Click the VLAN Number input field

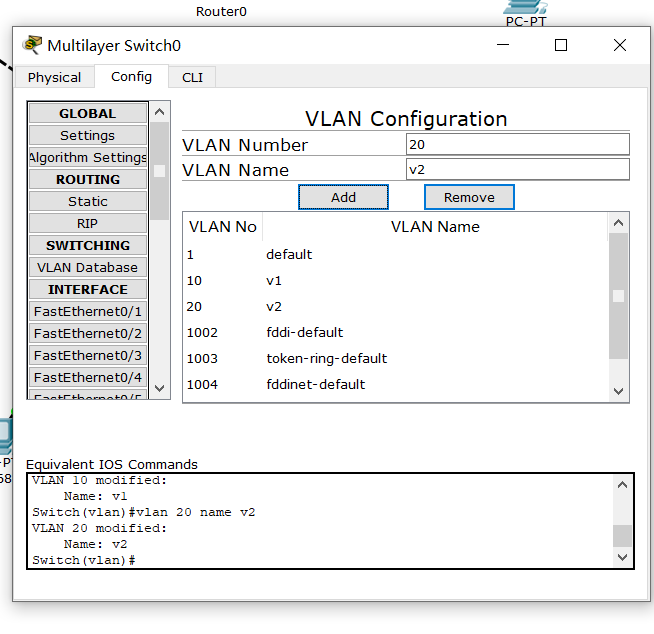(x=518, y=144)
